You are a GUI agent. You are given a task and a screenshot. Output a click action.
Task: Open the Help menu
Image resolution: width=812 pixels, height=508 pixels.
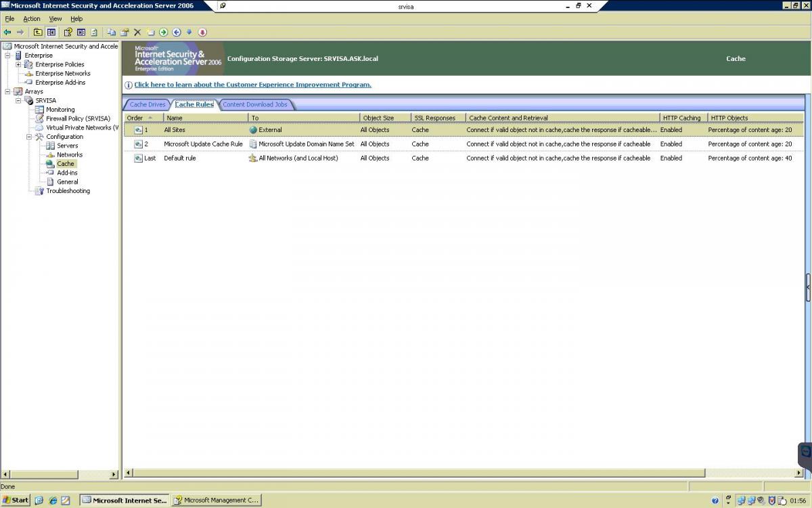coord(76,19)
